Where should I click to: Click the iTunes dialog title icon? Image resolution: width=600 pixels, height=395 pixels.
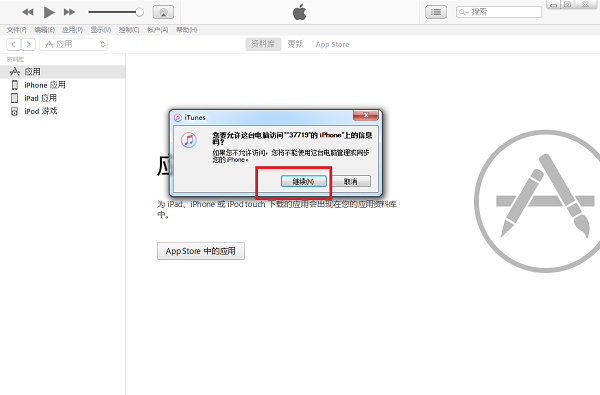pos(178,118)
